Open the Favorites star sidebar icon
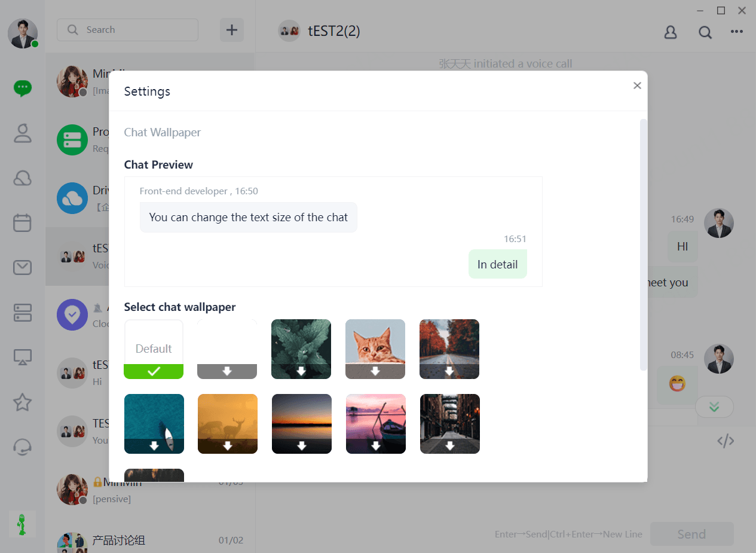This screenshot has height=553, width=756. tap(23, 402)
